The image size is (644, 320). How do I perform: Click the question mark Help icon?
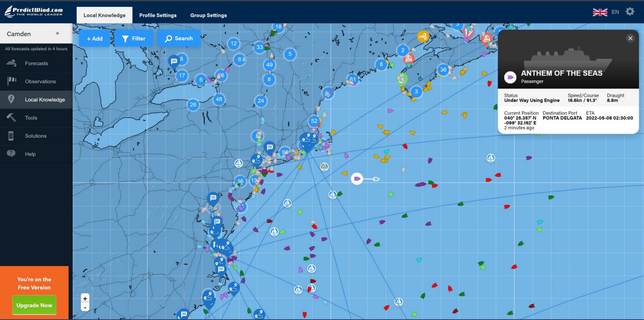pyautogui.click(x=11, y=153)
